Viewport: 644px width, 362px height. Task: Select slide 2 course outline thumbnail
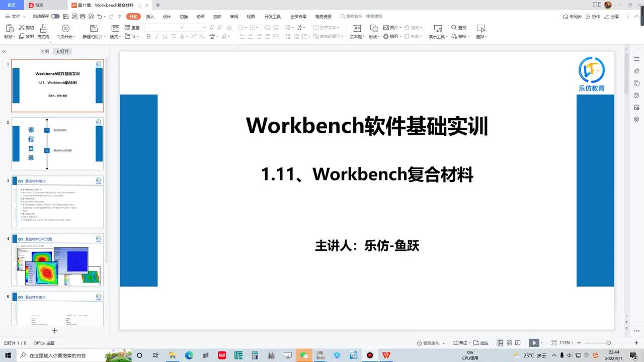tap(57, 144)
